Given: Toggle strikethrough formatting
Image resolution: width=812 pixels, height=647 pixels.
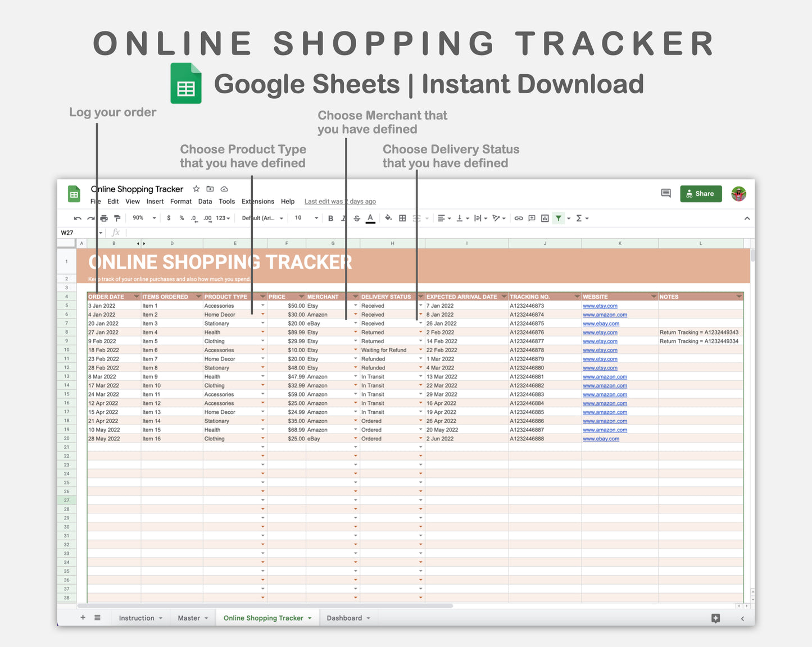Looking at the screenshot, I should (356, 218).
